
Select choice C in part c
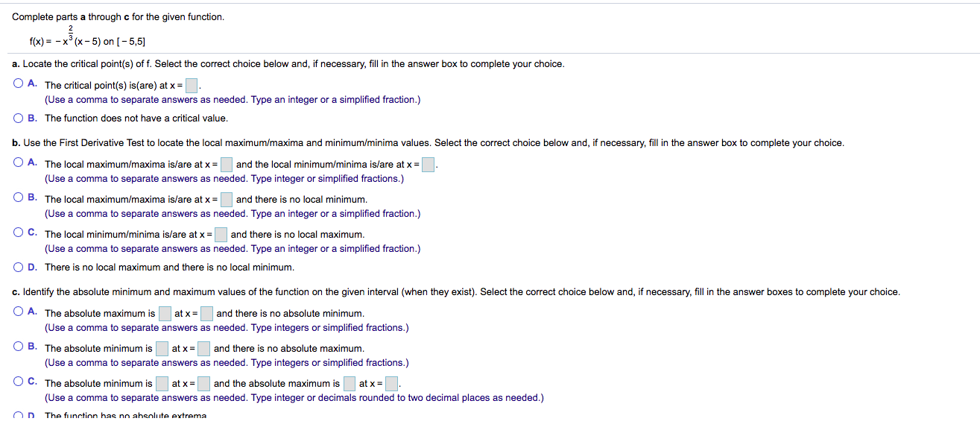[x=16, y=382]
